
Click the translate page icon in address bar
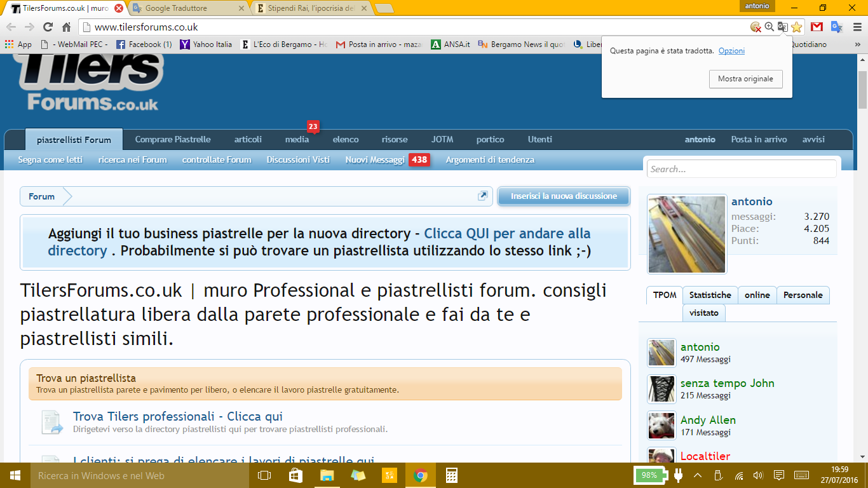[783, 27]
